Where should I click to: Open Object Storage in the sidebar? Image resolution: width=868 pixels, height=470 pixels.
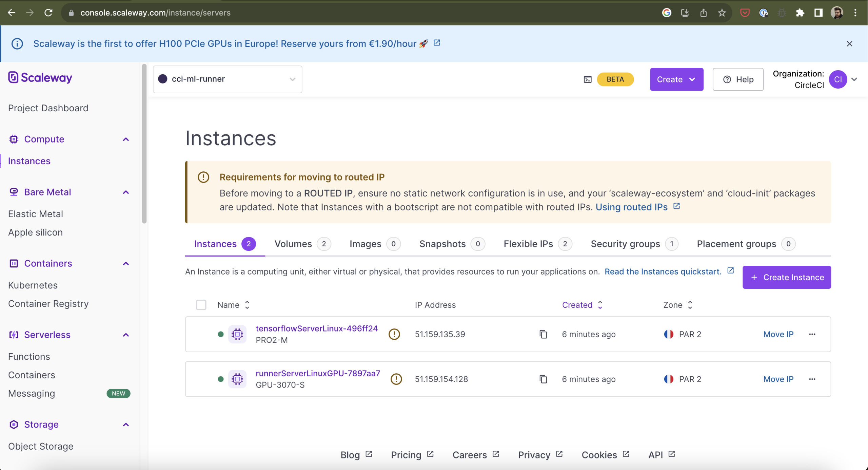click(x=41, y=446)
